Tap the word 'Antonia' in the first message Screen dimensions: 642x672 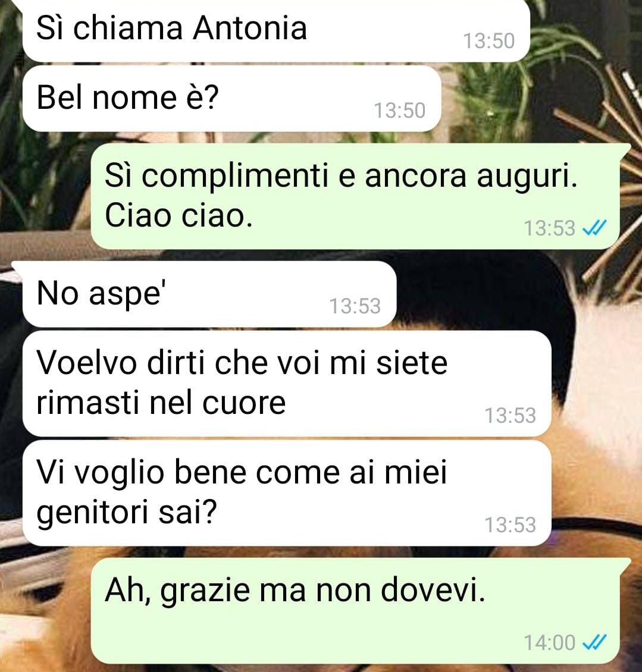[250, 29]
